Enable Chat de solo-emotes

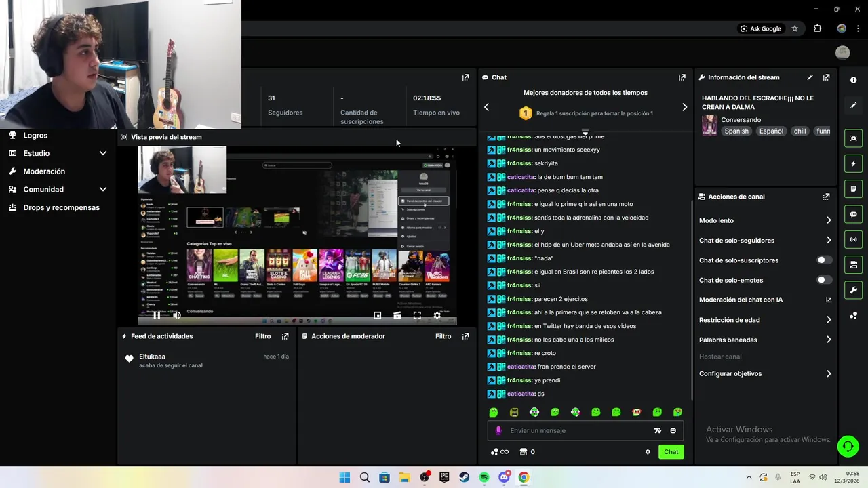(824, 280)
